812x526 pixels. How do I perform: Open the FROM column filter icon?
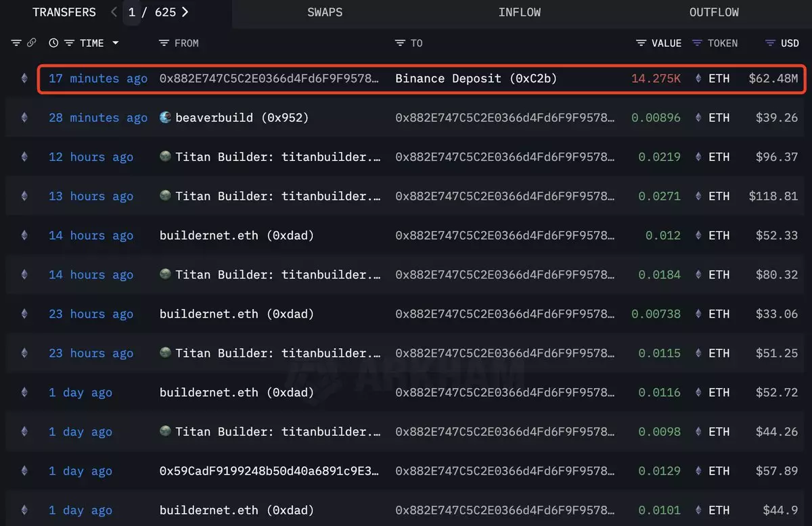163,43
